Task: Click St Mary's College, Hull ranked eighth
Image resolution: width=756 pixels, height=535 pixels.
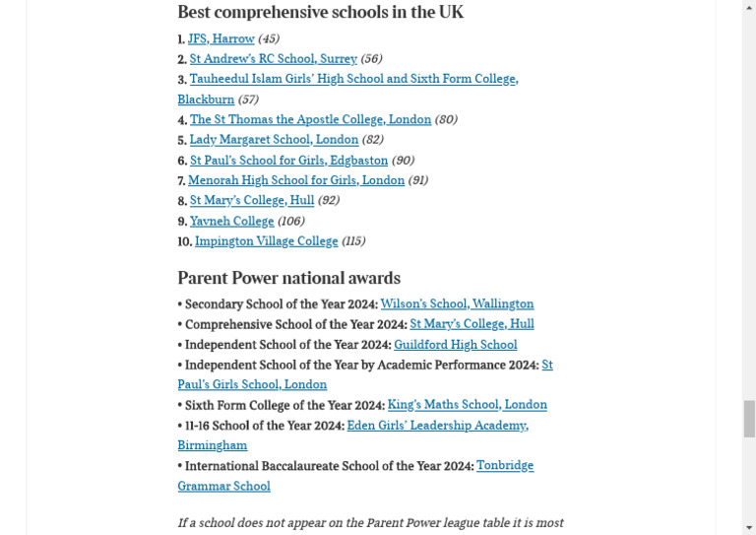Action: coord(252,200)
